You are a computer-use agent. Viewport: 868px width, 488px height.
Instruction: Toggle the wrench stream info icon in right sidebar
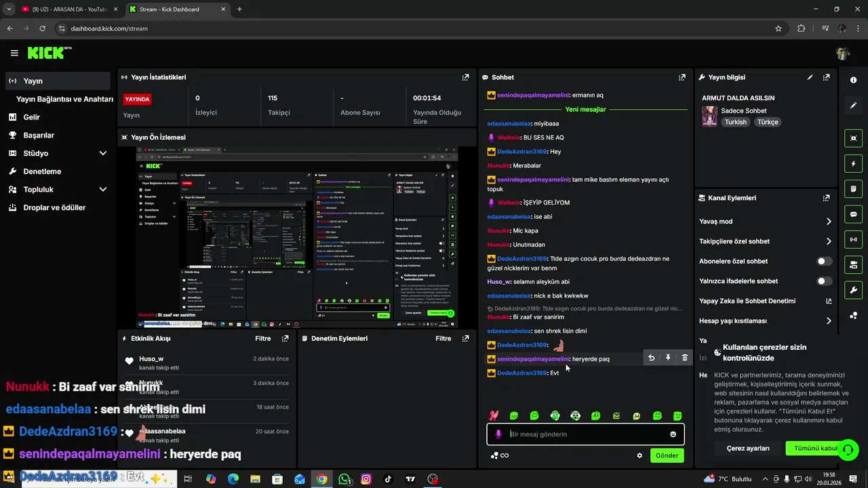pyautogui.click(x=853, y=290)
